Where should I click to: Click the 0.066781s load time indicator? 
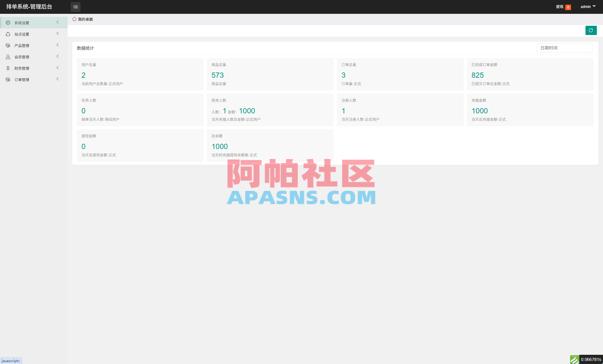click(591, 359)
